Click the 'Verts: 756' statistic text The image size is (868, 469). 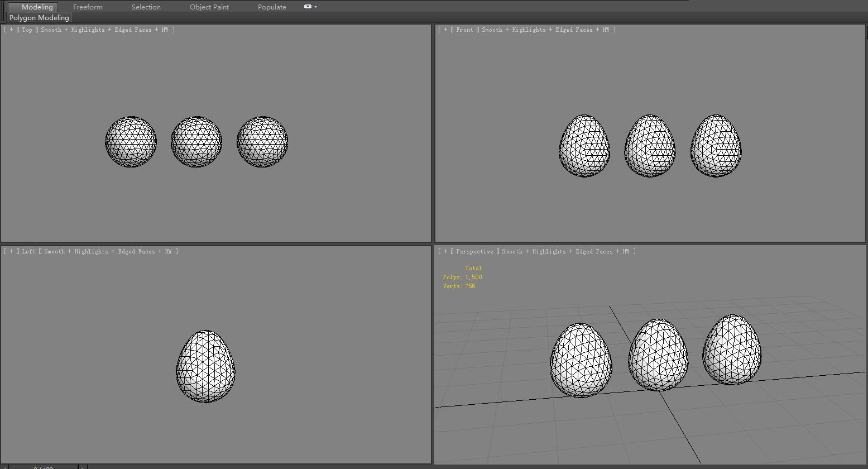tap(459, 286)
